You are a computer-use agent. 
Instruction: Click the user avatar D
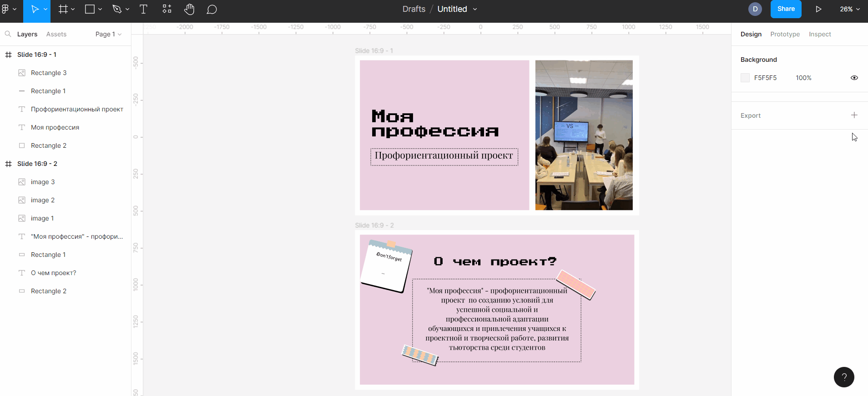(x=755, y=9)
